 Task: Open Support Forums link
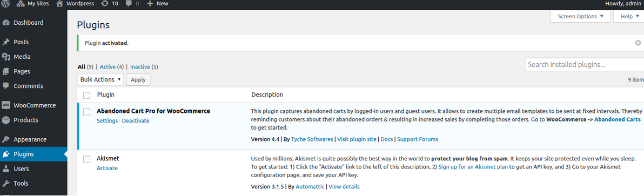pos(417,139)
